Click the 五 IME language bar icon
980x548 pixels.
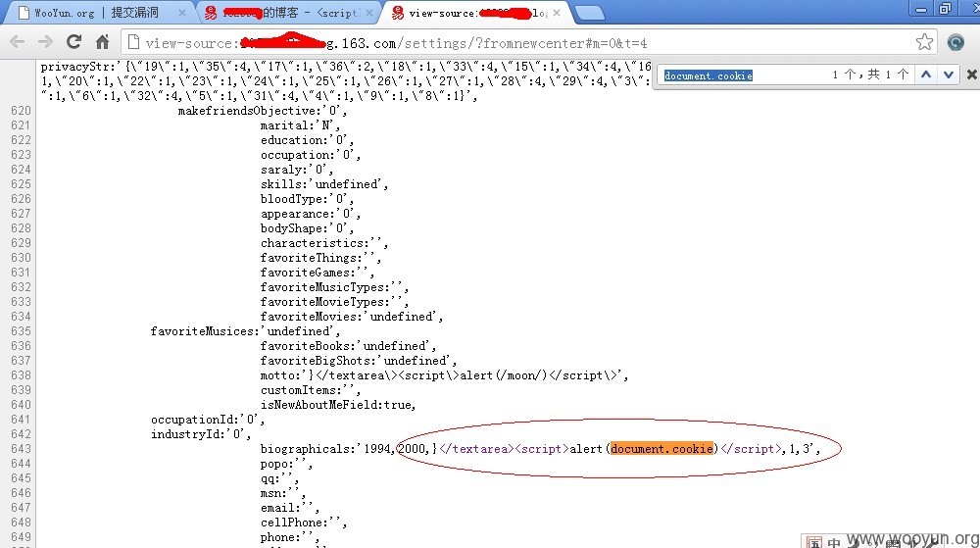(x=814, y=542)
